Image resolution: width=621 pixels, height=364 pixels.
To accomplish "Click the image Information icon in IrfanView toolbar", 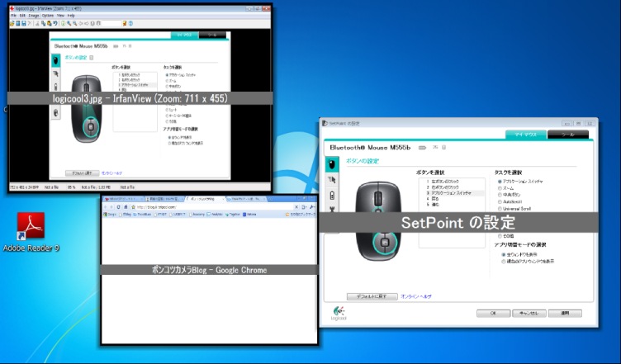I will click(63, 23).
